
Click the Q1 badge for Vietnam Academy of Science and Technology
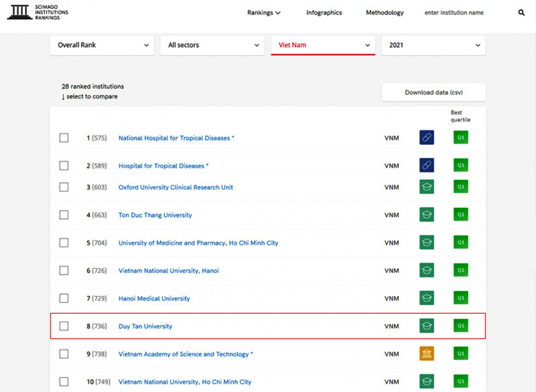click(461, 353)
